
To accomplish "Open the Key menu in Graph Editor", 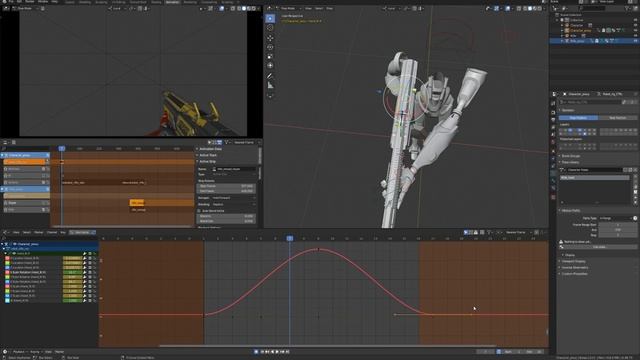I will pos(63,232).
